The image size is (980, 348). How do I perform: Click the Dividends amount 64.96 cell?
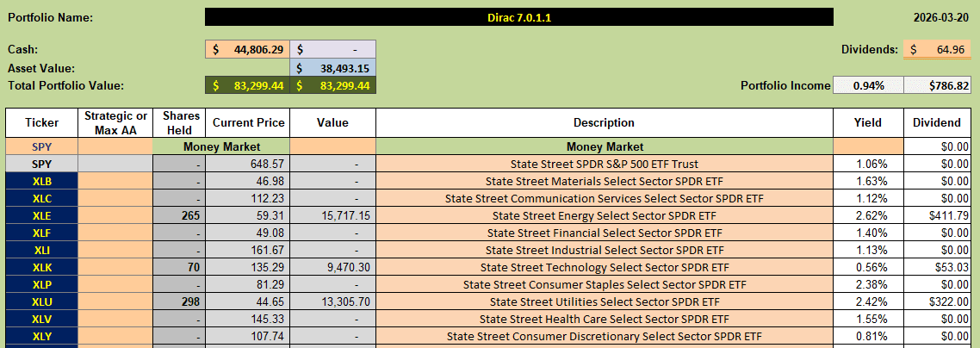(937, 49)
